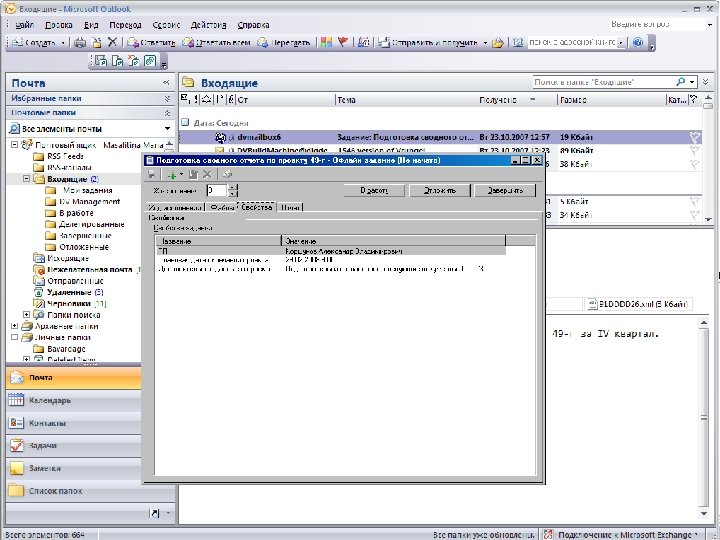Open the Справка menu
The height and width of the screenshot is (540, 720).
253,25
